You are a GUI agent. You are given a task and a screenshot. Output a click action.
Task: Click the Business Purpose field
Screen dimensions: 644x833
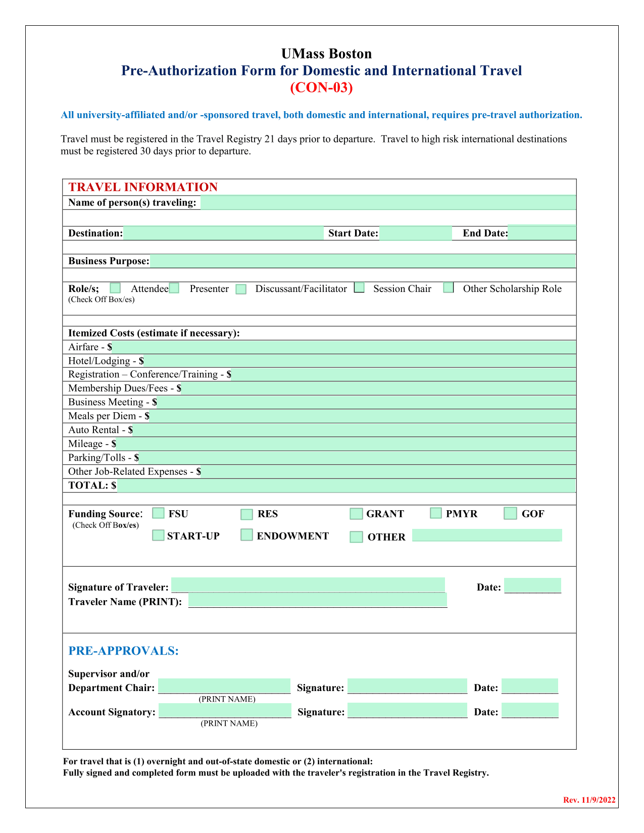(x=363, y=261)
